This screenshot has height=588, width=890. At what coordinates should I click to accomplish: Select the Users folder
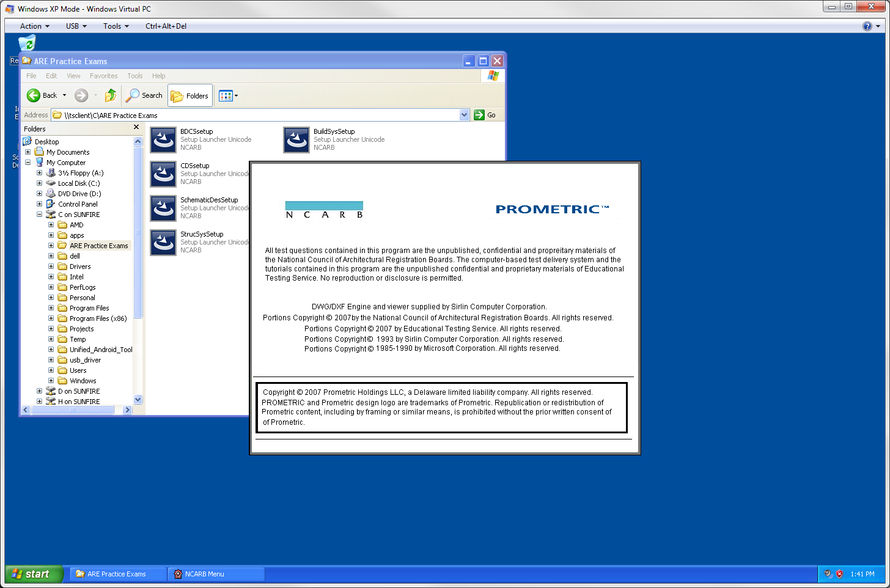(x=78, y=370)
